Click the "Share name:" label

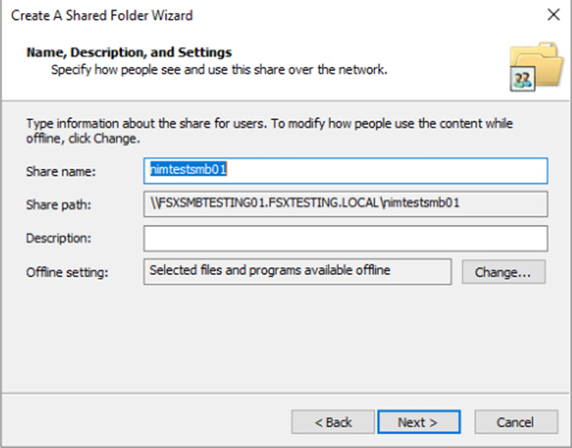61,171
